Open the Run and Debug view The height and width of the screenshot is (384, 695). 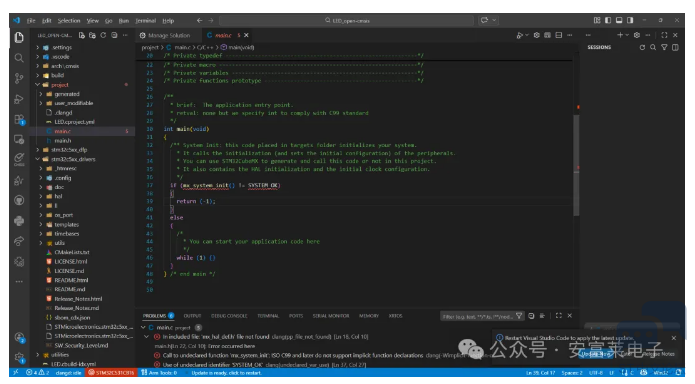(19, 99)
